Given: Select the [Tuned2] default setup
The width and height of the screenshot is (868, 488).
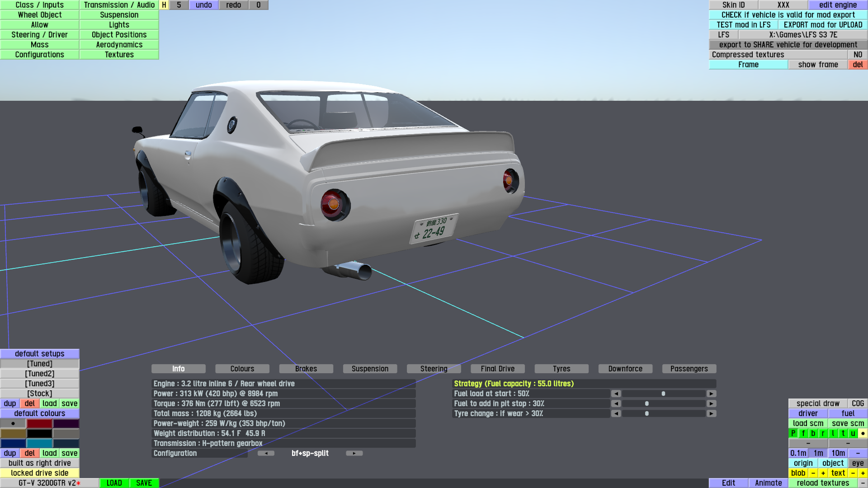Looking at the screenshot, I should (39, 374).
